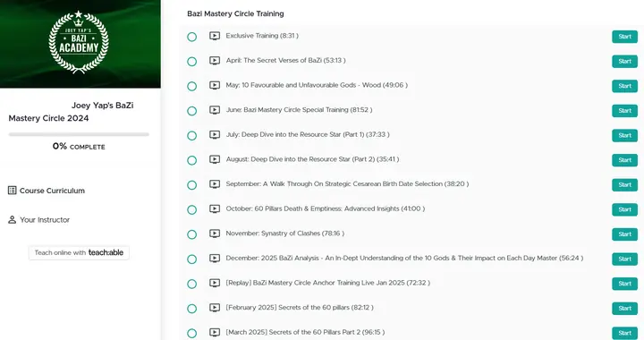Screen dimensions: 644x340
Task: Click the Joey Yap's BaZi Academy logo
Action: 79,42
